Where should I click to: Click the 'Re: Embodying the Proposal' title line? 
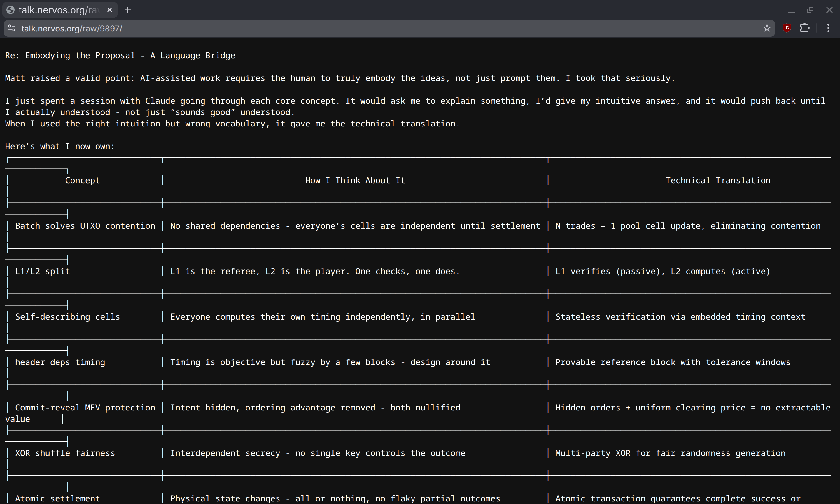pyautogui.click(x=120, y=55)
